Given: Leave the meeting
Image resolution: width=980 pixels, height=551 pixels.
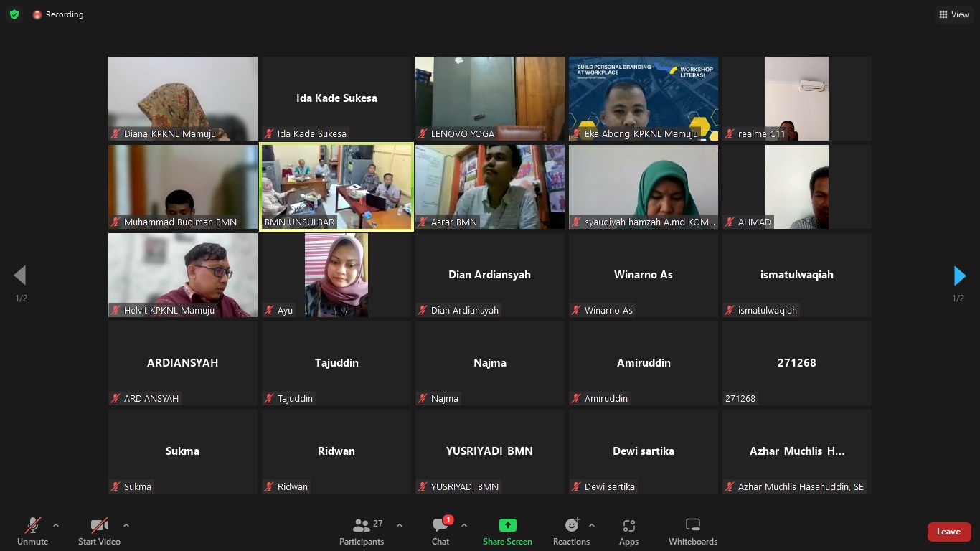Looking at the screenshot, I should [x=948, y=532].
